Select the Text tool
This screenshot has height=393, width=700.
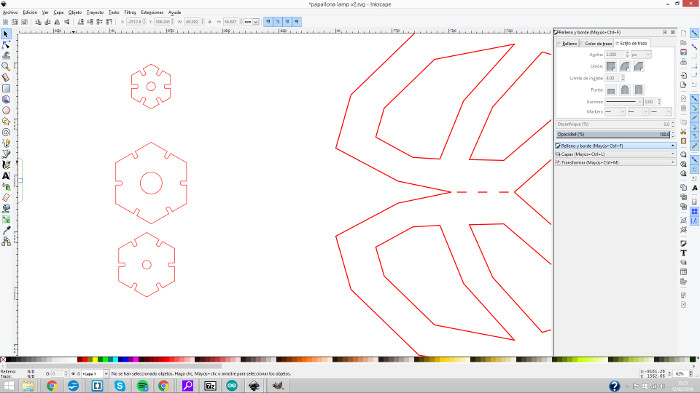tap(6, 176)
